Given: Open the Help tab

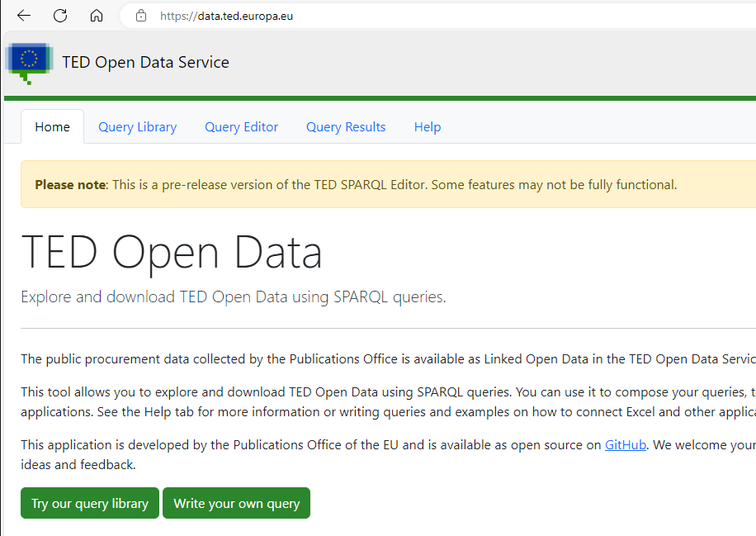Looking at the screenshot, I should pyautogui.click(x=428, y=127).
